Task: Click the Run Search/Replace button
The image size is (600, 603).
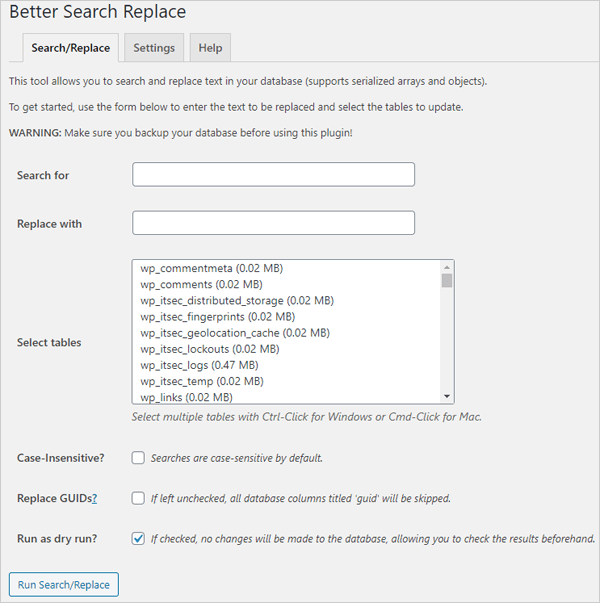Action: point(63,584)
